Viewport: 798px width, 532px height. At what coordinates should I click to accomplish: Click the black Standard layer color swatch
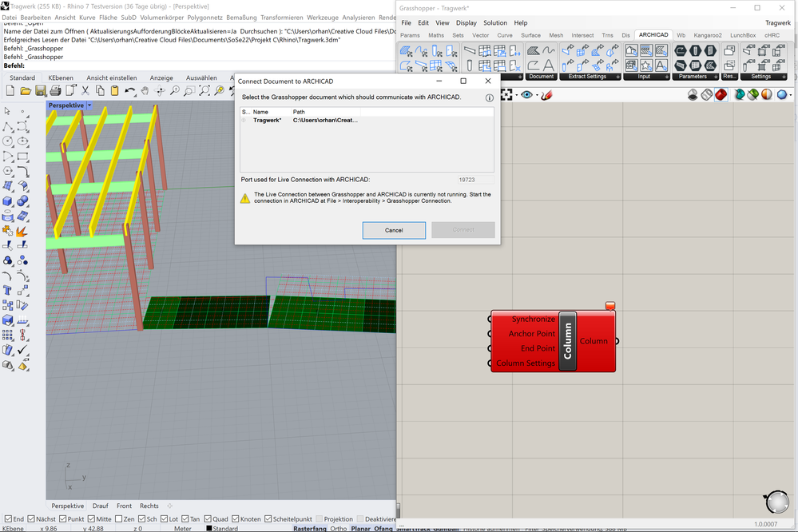click(x=208, y=529)
